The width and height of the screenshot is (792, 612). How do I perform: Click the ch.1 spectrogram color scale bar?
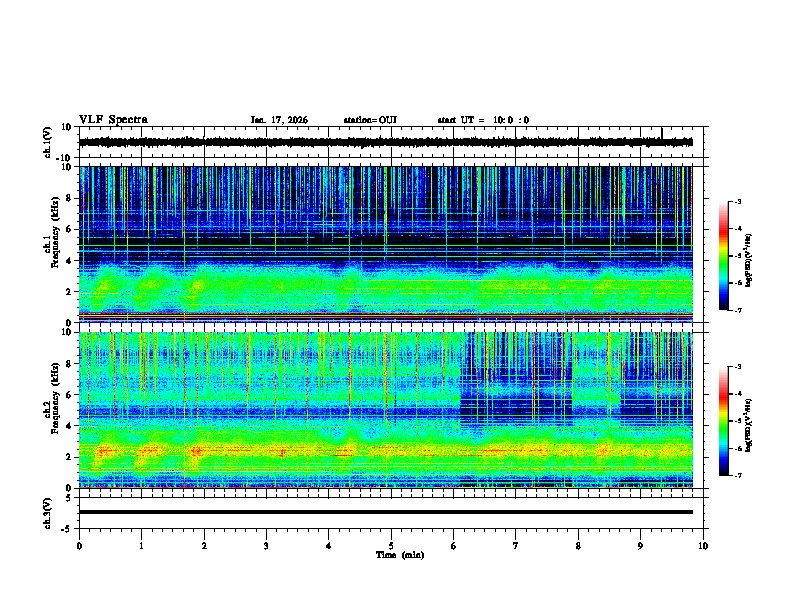(x=724, y=256)
